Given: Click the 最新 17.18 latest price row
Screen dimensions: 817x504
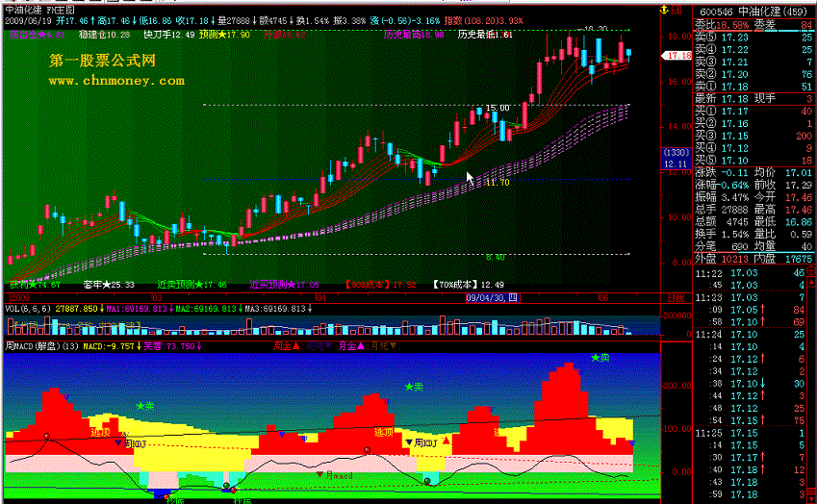Looking at the screenshot, I should pos(753,98).
